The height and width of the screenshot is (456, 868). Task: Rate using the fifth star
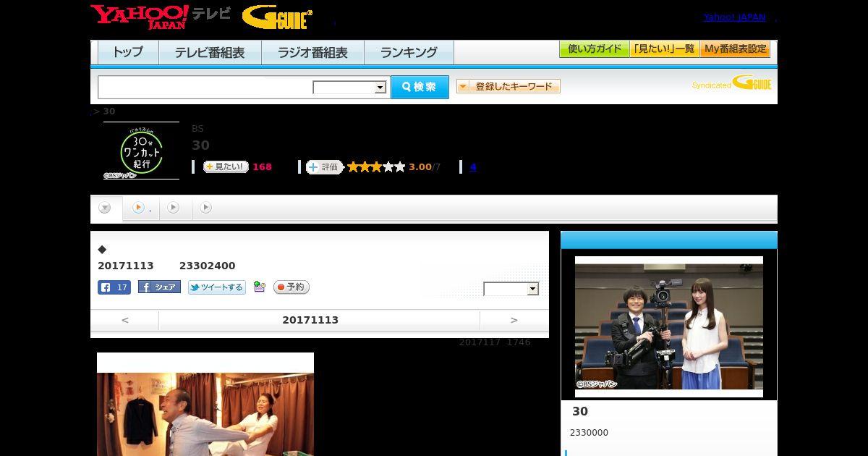[399, 167]
